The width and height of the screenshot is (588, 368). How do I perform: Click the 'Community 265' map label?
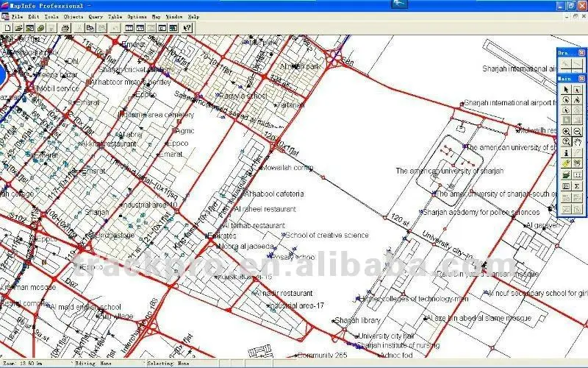[x=322, y=355]
